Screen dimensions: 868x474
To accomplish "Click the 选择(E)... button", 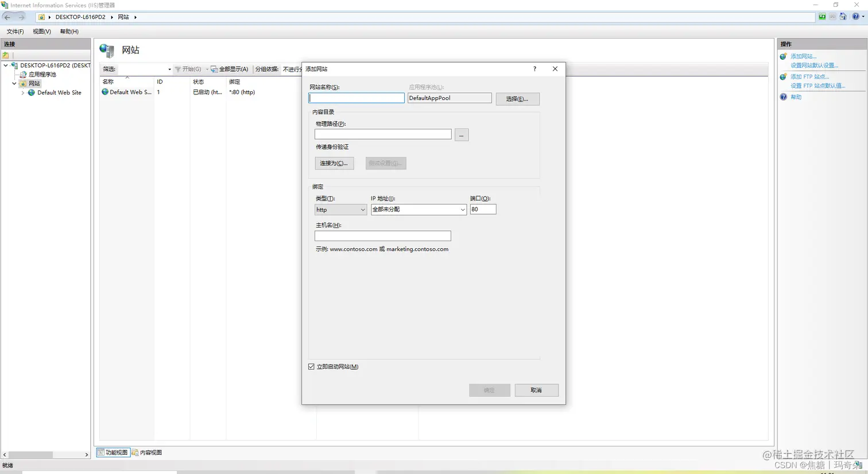I will (517, 99).
